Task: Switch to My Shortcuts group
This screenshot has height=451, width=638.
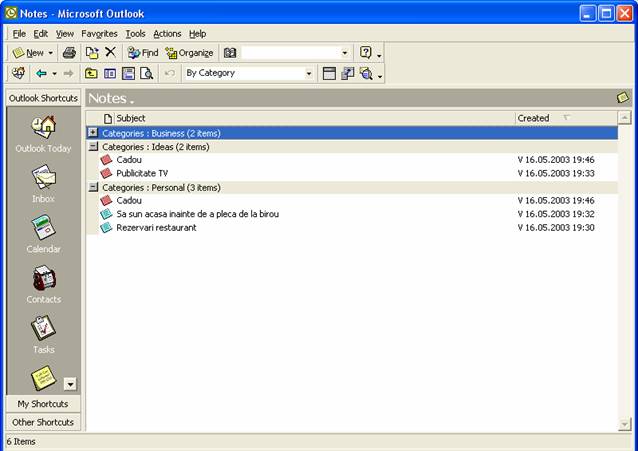Action: click(x=43, y=404)
